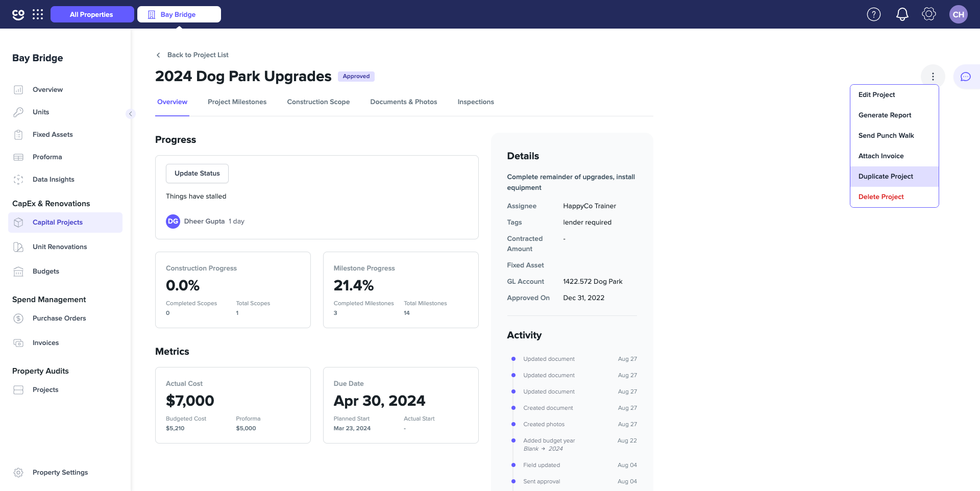
Task: Click the Milestone Progress 21.4% value
Action: coord(354,286)
